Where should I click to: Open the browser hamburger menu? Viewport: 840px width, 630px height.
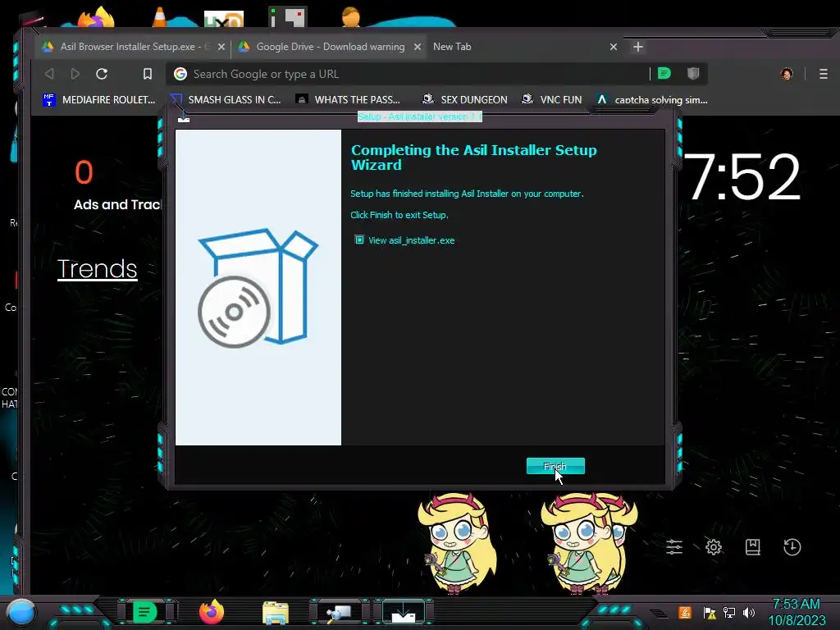pyautogui.click(x=824, y=74)
